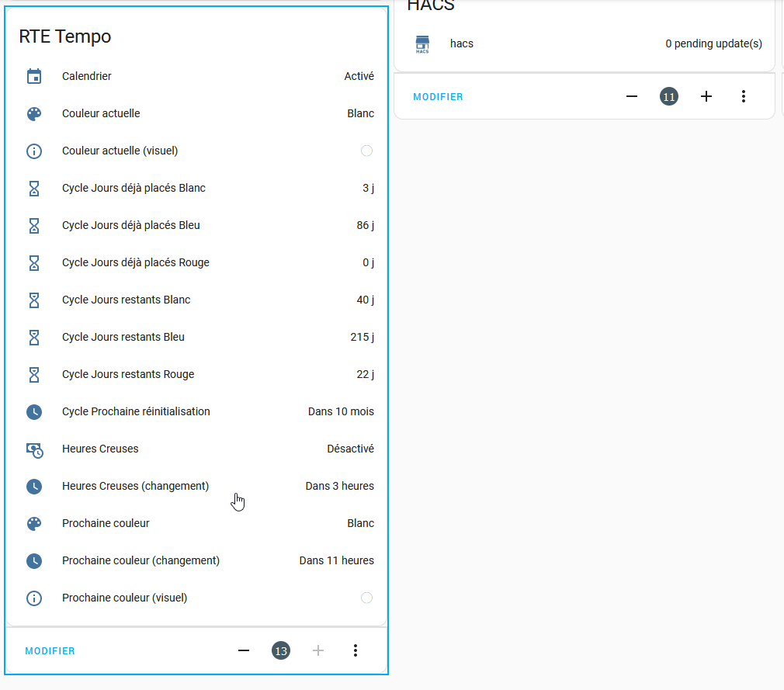Click the RTE Tempo card title
Viewport: 784px width, 690px height.
pos(65,36)
